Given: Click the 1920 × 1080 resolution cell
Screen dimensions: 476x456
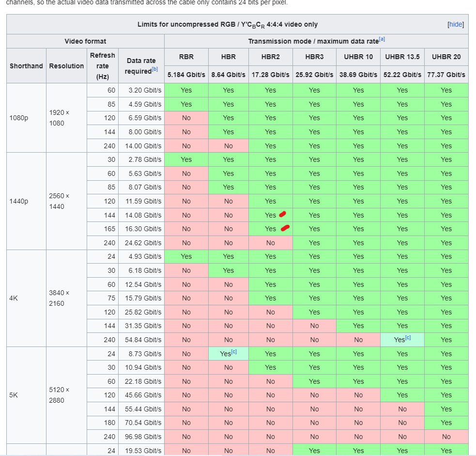Looking at the screenshot, I should tap(66, 118).
